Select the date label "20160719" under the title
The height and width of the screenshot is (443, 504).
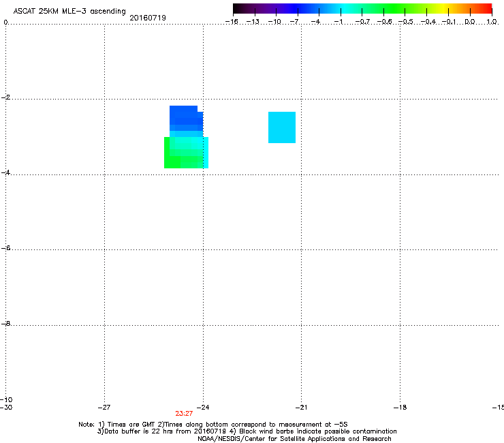pyautogui.click(x=148, y=18)
